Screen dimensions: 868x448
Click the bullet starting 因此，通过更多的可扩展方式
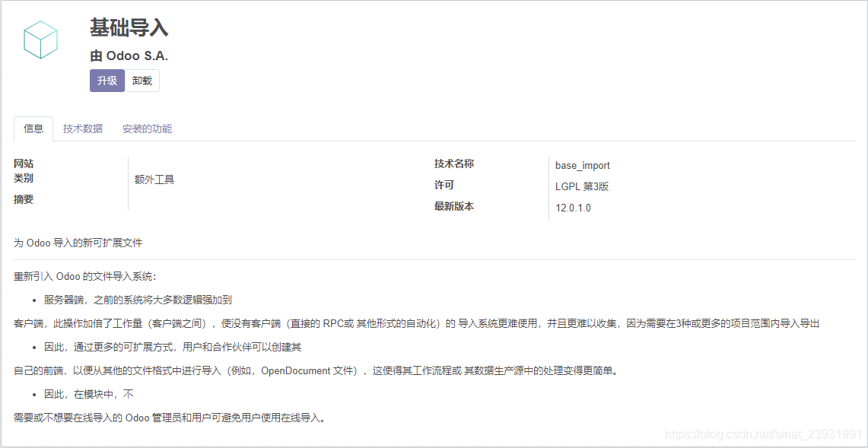point(172,347)
